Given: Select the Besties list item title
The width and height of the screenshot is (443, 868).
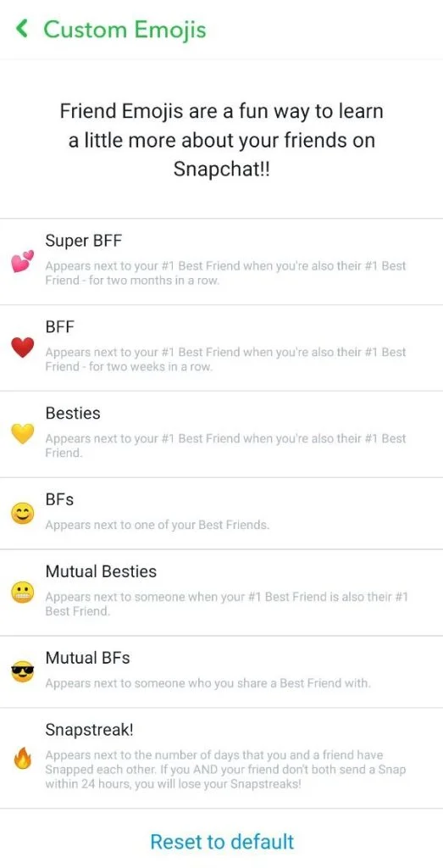Looking at the screenshot, I should coord(73,414).
